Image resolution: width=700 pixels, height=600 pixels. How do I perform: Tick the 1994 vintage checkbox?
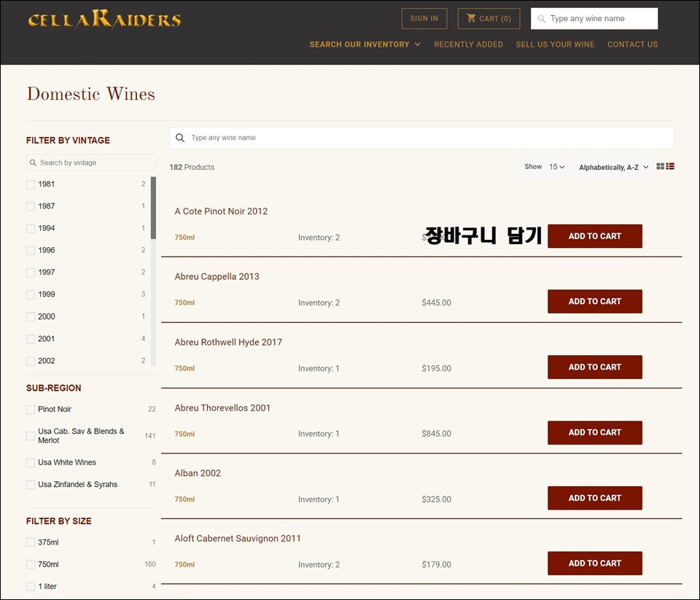(x=31, y=229)
